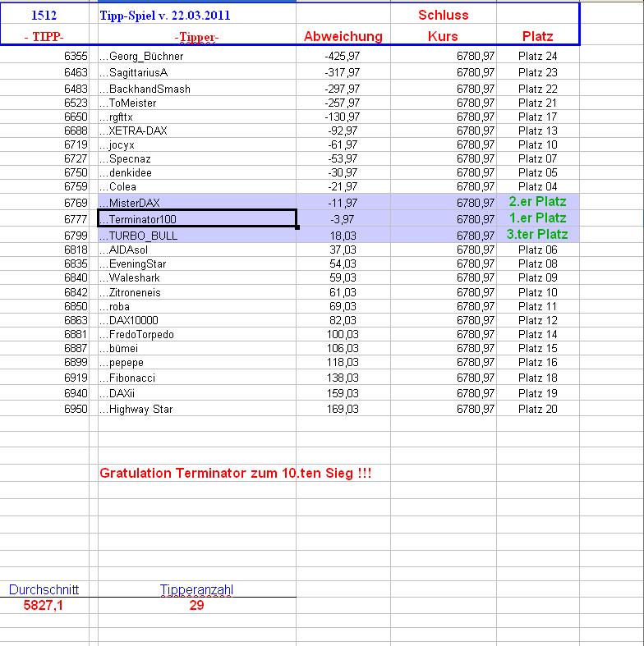Viewport: 644px width, 646px height.
Task: Click the tip value 6719
Action: pos(76,145)
